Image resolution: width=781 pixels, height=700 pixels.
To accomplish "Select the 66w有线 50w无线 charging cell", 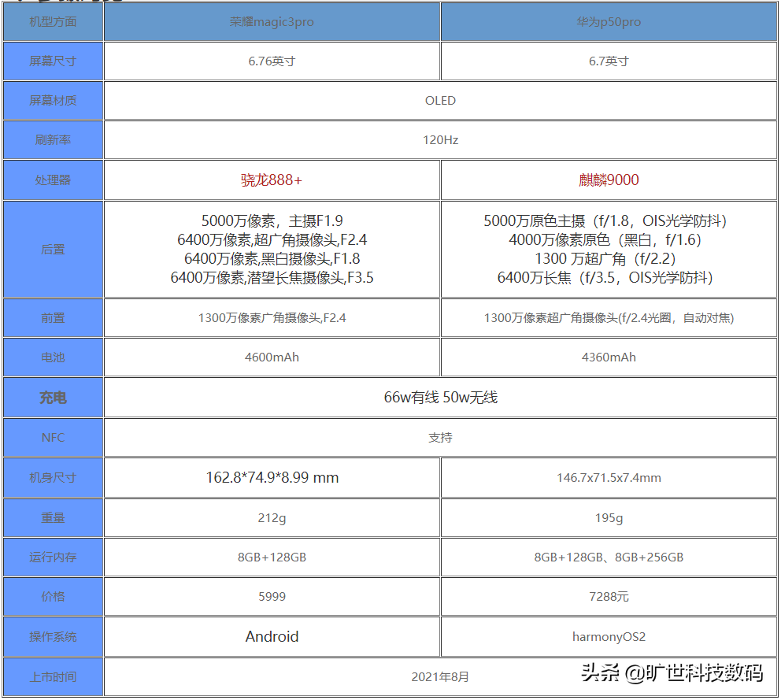I will click(x=440, y=398).
